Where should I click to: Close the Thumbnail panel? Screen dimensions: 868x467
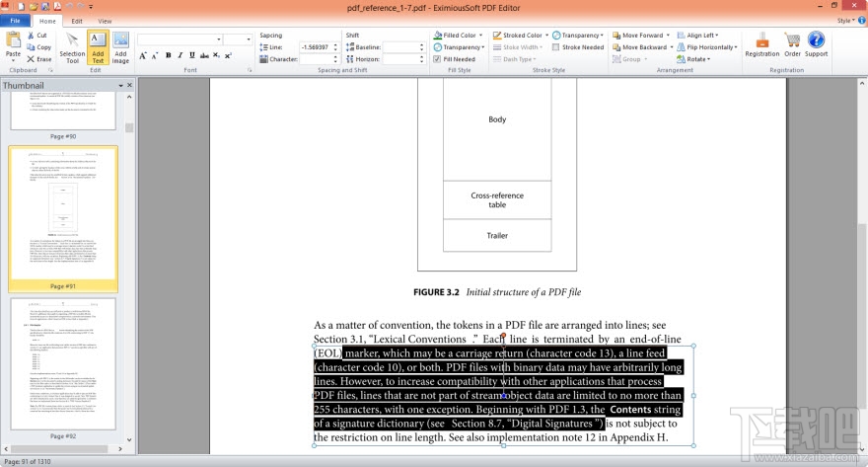(x=129, y=85)
